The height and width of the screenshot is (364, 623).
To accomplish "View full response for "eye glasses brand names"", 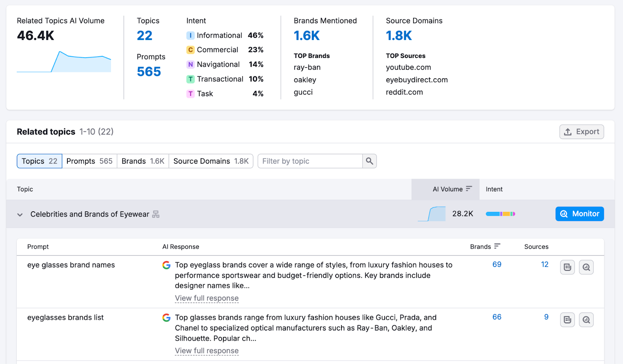I will pos(207,298).
